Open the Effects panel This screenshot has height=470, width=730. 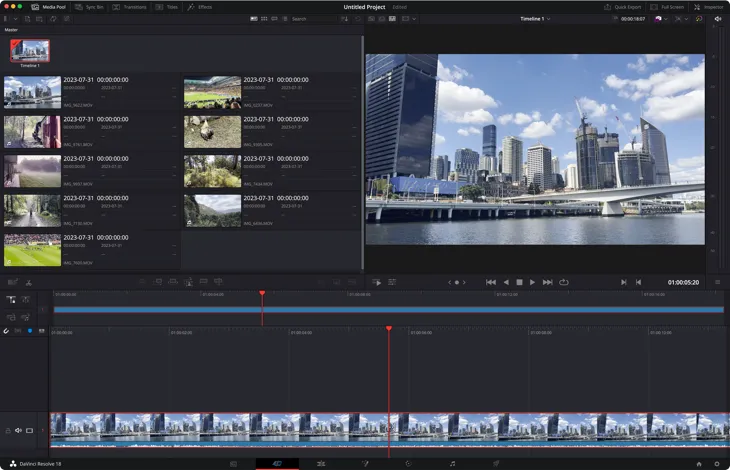coord(199,6)
